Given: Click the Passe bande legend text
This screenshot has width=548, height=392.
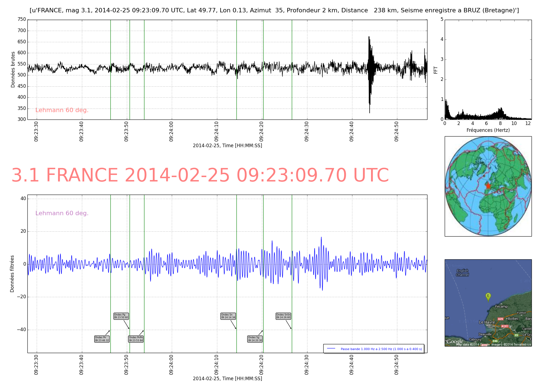Looking at the screenshot, I should pyautogui.click(x=381, y=349).
